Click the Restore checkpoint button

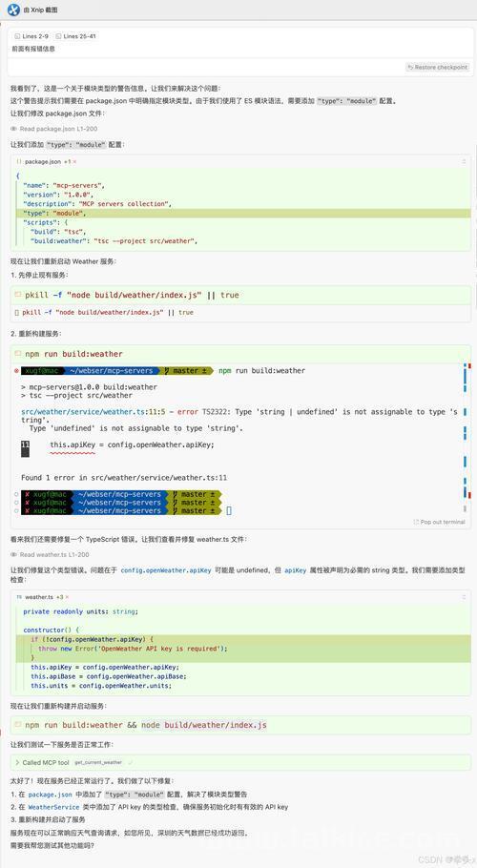(437, 67)
